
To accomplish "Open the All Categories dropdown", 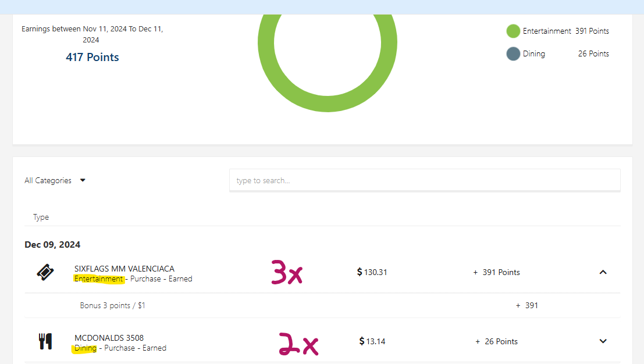I will pos(55,180).
